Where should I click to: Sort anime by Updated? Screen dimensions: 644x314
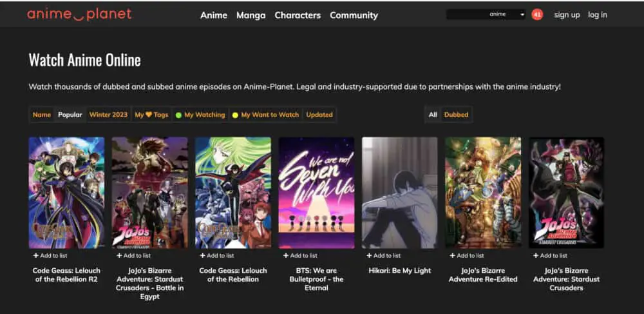(x=319, y=115)
